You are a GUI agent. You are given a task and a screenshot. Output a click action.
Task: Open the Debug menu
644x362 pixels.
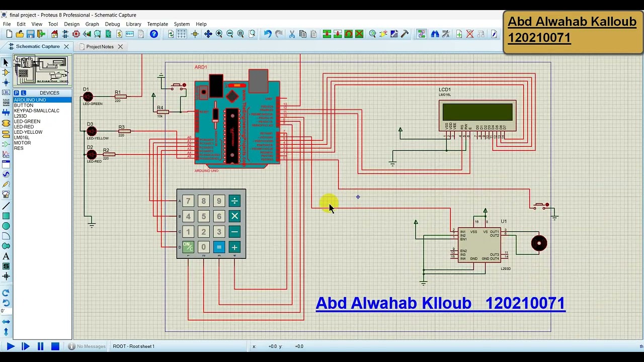[x=112, y=24]
